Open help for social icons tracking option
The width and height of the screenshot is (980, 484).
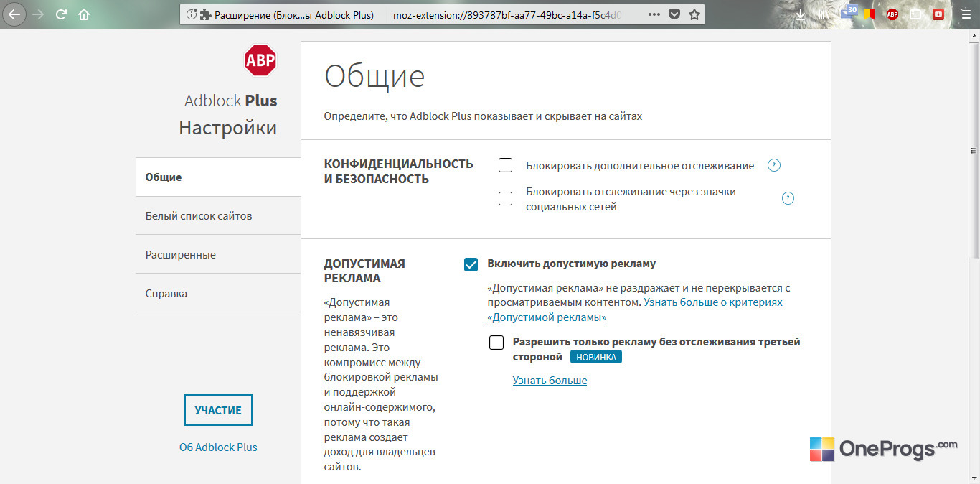pyautogui.click(x=788, y=198)
